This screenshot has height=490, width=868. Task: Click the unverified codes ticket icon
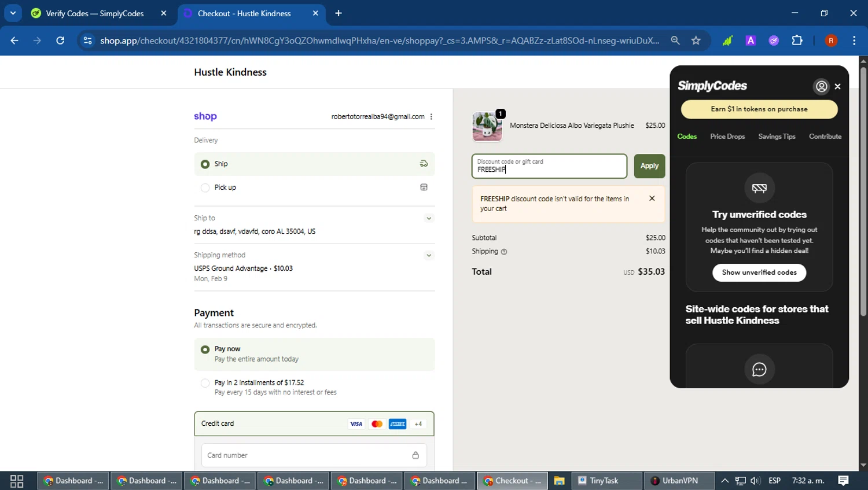pyautogui.click(x=759, y=188)
